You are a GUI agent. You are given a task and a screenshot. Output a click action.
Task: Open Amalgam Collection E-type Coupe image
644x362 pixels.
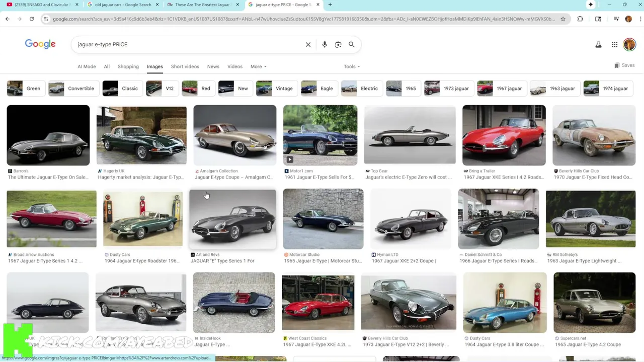click(235, 135)
